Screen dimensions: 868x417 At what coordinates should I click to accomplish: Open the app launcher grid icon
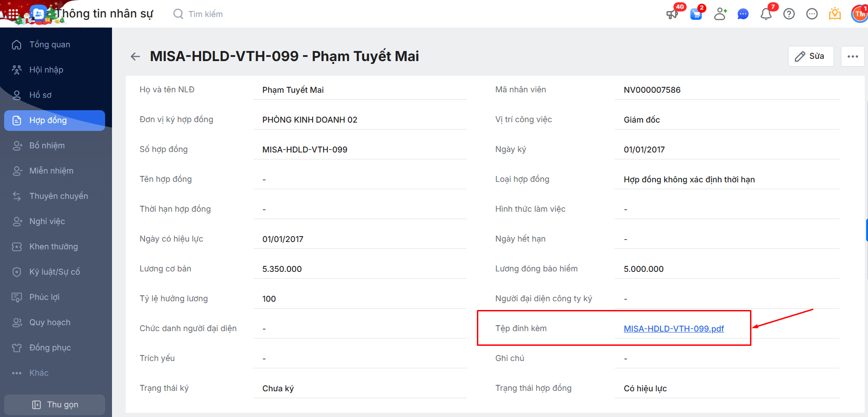tap(13, 14)
